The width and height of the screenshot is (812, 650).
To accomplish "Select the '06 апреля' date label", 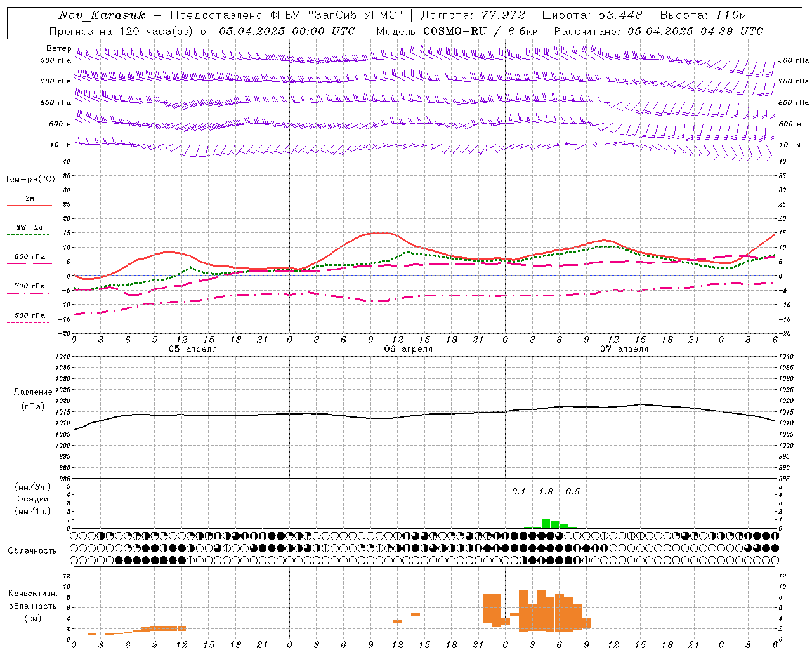I will [x=408, y=349].
